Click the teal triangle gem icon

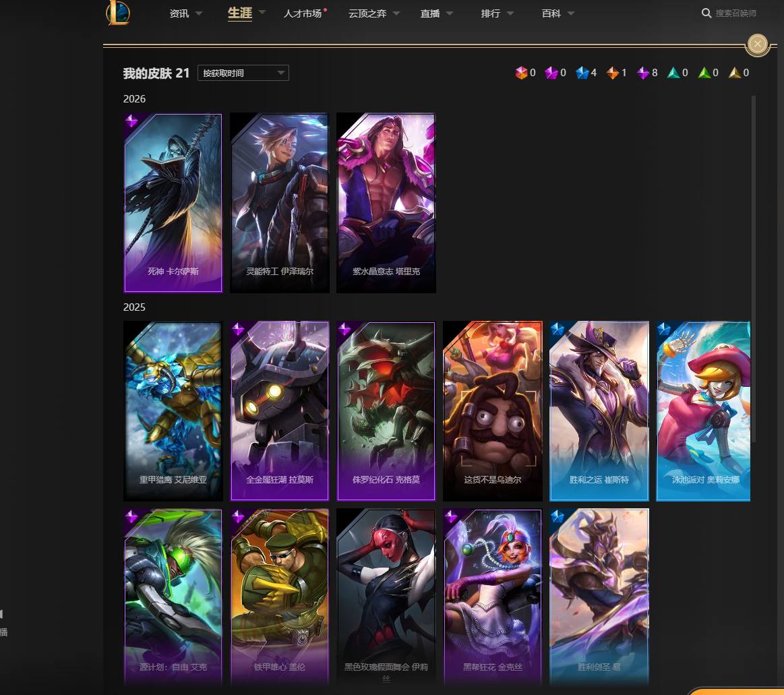tap(673, 73)
